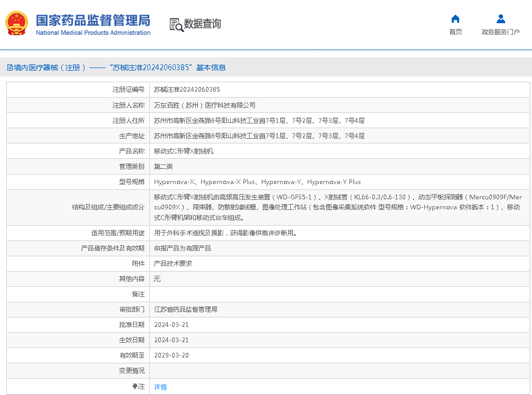Select registration number 苏械注准20242060385 in table
This screenshot has width=532, height=395.
pyautogui.click(x=187, y=90)
